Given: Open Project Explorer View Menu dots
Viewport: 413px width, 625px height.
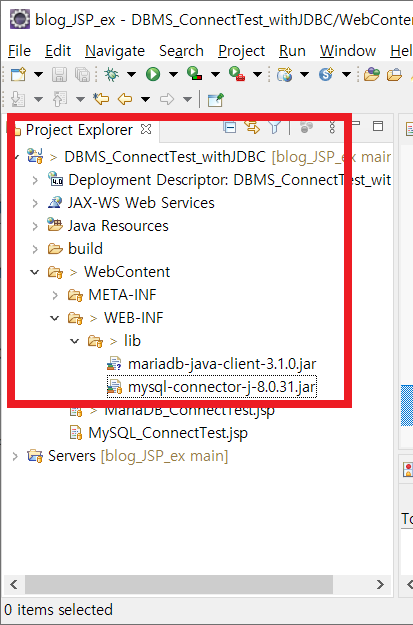Looking at the screenshot, I should (332, 127).
